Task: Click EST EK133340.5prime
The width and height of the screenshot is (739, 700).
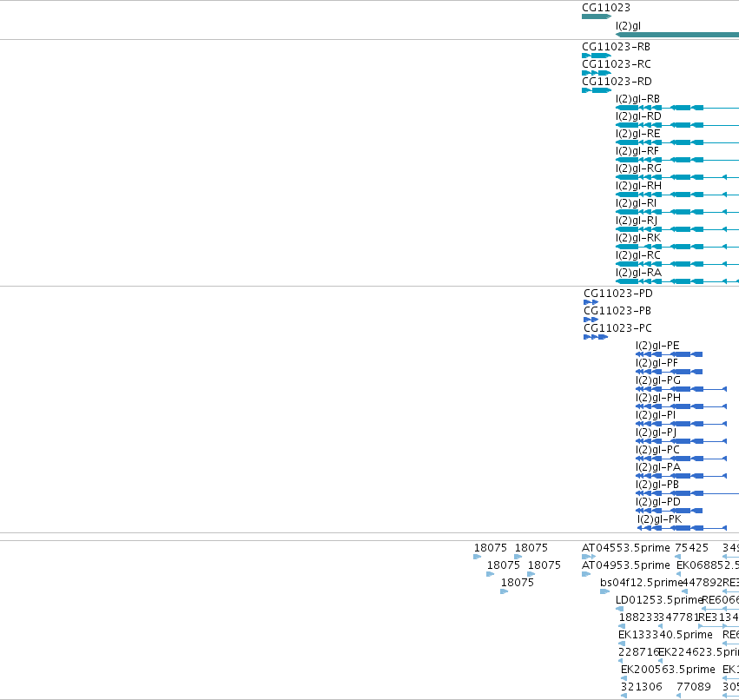Action: (x=622, y=644)
